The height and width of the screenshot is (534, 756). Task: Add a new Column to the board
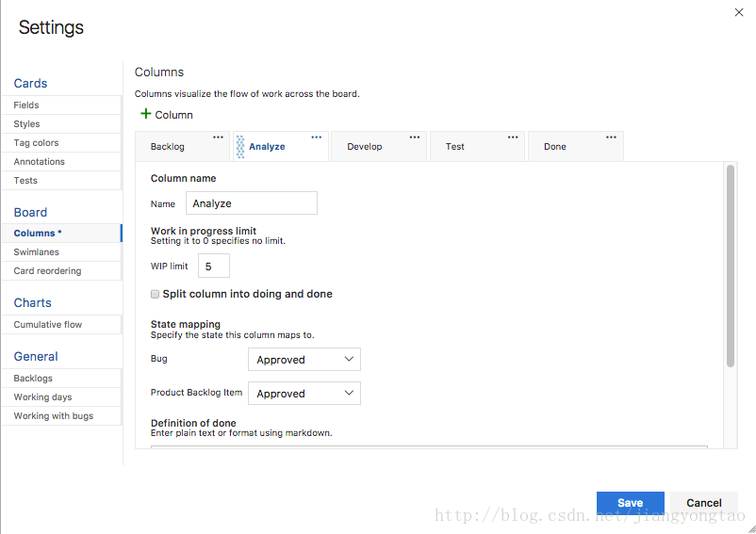pyautogui.click(x=167, y=115)
